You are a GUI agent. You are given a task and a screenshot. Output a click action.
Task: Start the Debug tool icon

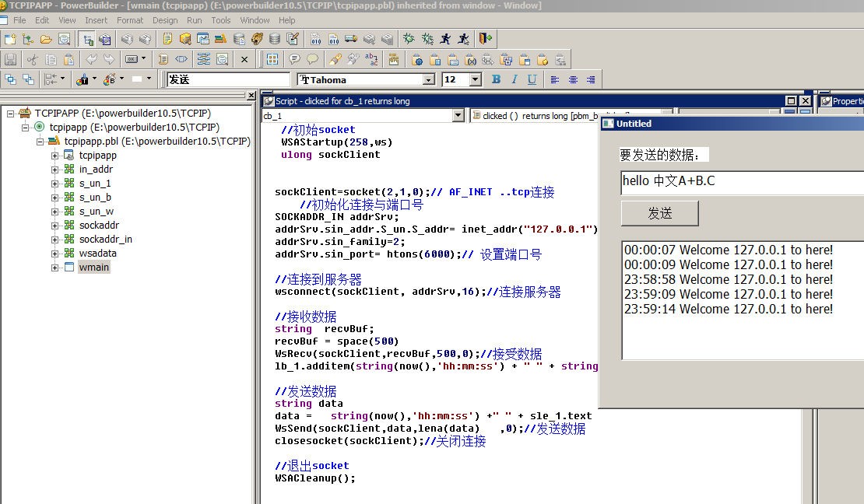pos(409,39)
